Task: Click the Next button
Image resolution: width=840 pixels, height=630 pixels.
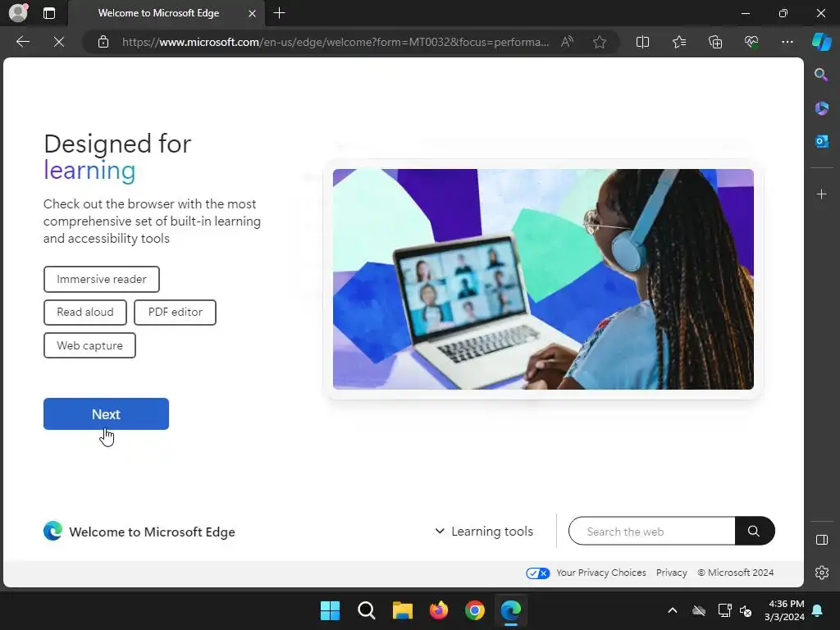Action: pos(106,414)
